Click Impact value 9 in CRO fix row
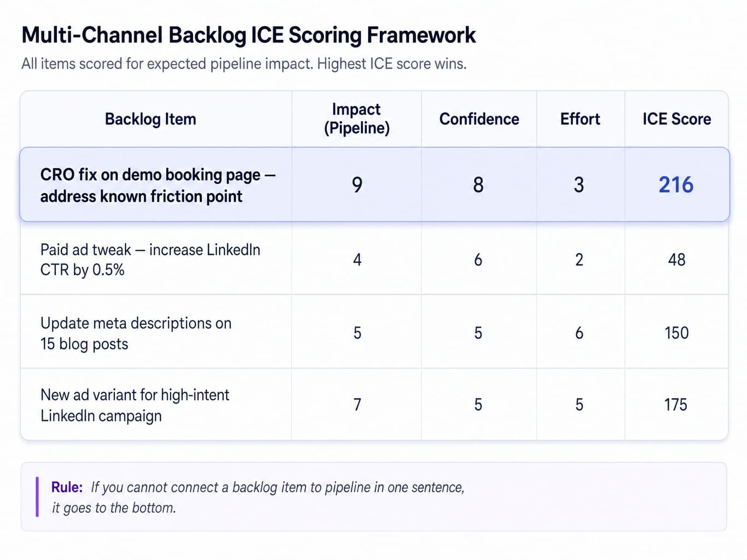The width and height of the screenshot is (747, 560). point(357,185)
